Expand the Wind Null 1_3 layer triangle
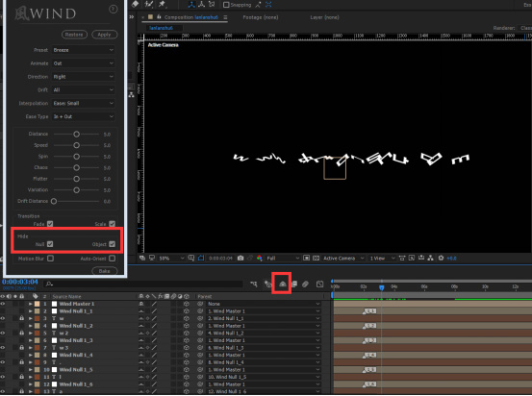Viewport: 532px width, 396px height. pyautogui.click(x=31, y=341)
